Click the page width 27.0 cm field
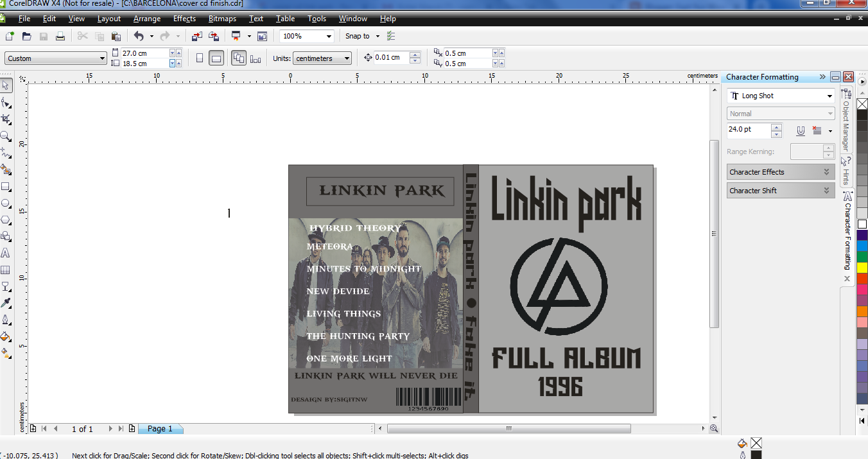 [144, 53]
